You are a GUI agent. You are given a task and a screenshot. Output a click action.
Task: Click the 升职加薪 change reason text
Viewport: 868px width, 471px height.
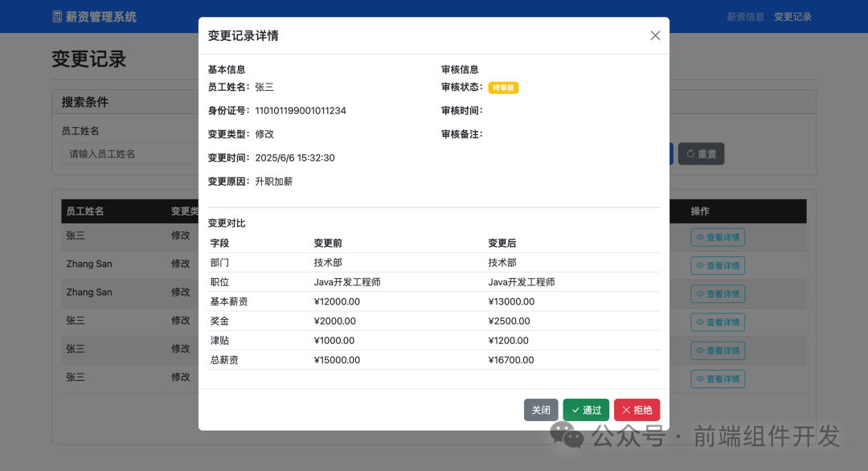point(273,182)
